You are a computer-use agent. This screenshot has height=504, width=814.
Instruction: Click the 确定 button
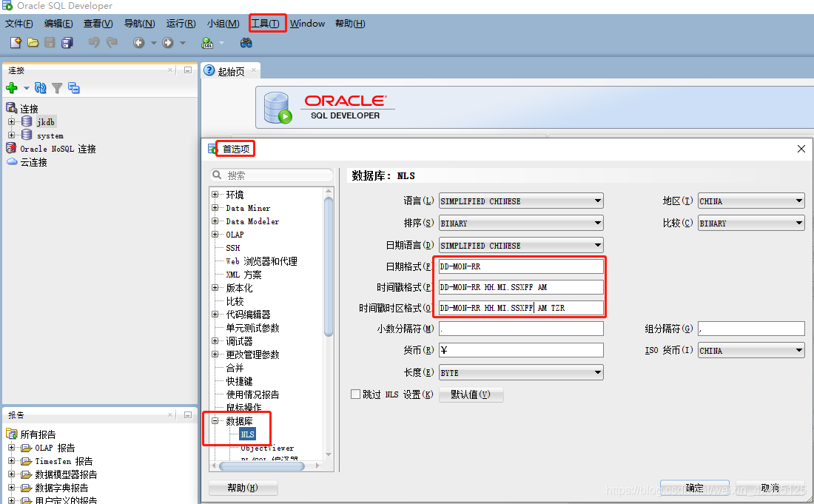(695, 488)
